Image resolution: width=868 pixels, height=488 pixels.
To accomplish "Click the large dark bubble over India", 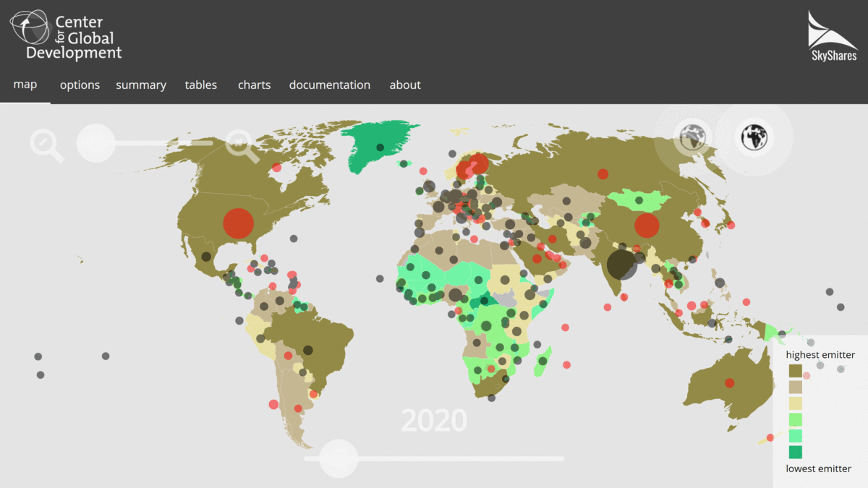I will (x=621, y=265).
